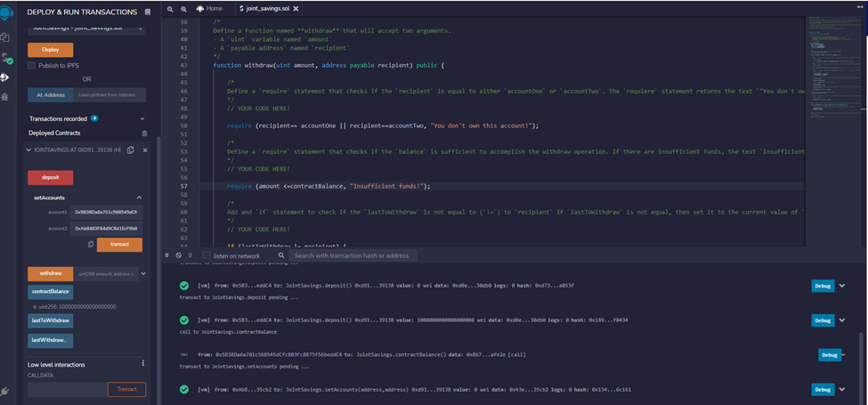Click the Deployed Contracts heading
The image size is (868, 405).
point(54,134)
